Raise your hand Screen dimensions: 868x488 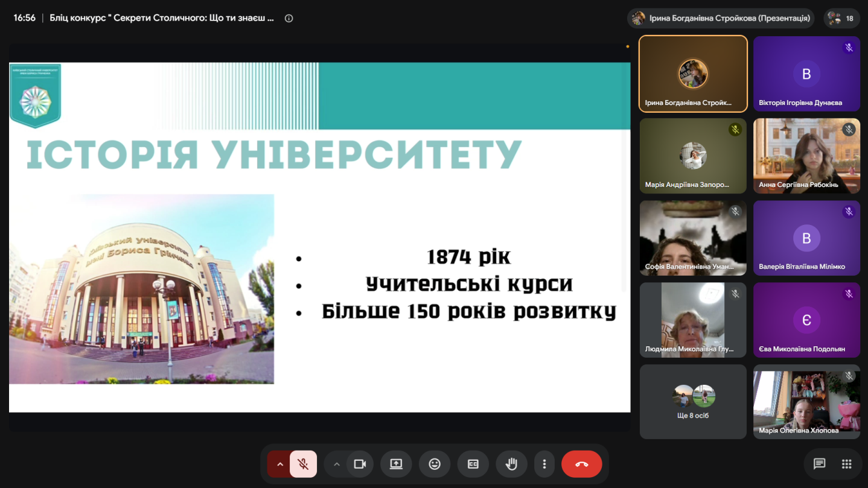[511, 464]
